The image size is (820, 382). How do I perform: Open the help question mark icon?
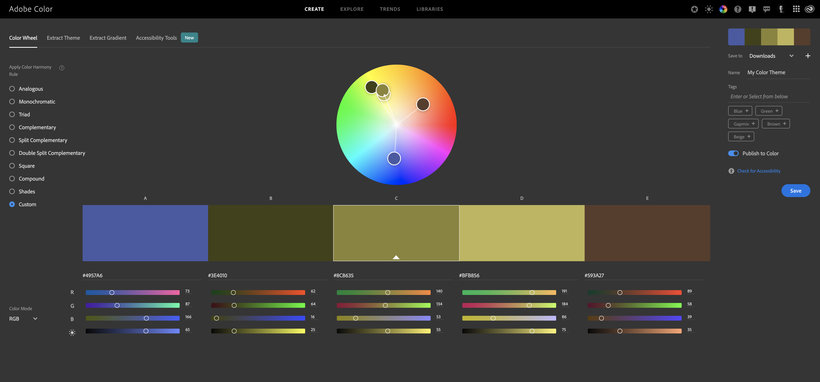738,9
